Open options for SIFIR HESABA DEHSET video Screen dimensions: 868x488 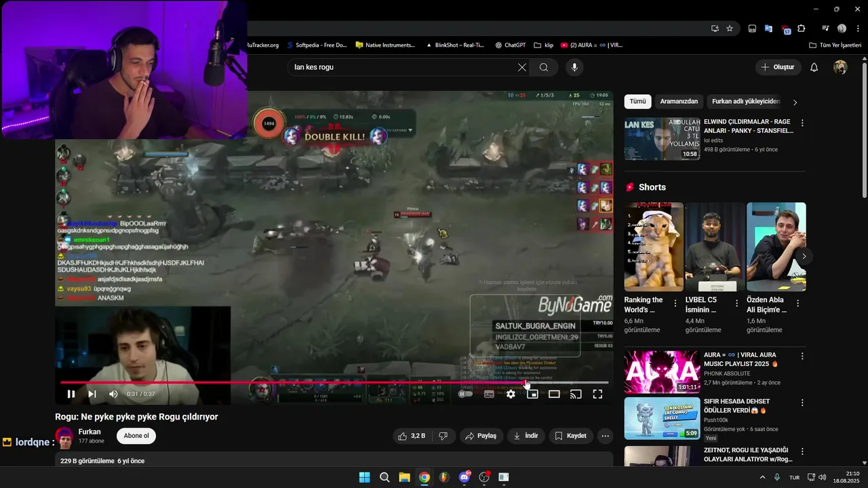tap(802, 402)
